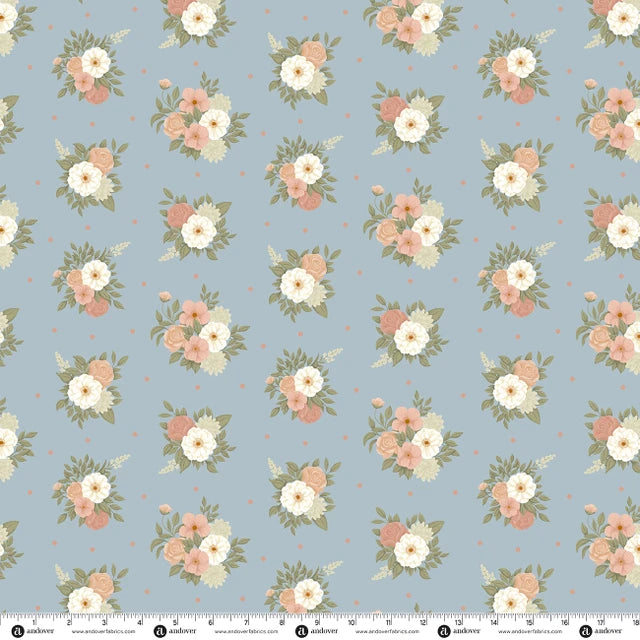Click the andover logo between ruler marks 8 and 9

pos(302,631)
